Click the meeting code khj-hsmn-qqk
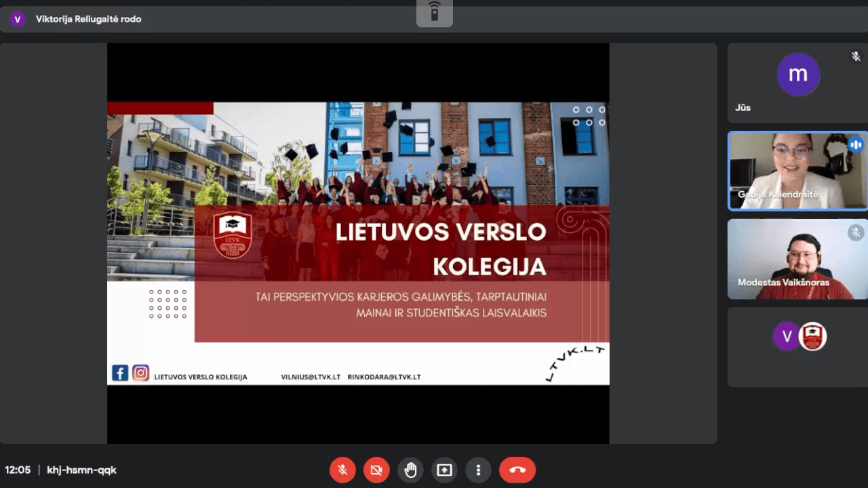The width and height of the screenshot is (868, 488). [x=81, y=470]
